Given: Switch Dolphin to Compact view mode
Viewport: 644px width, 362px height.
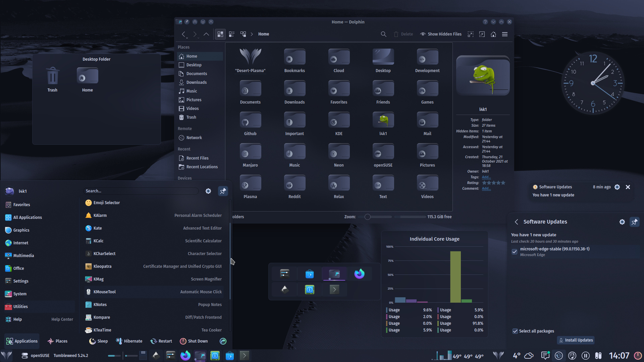Looking at the screenshot, I should pyautogui.click(x=232, y=34).
